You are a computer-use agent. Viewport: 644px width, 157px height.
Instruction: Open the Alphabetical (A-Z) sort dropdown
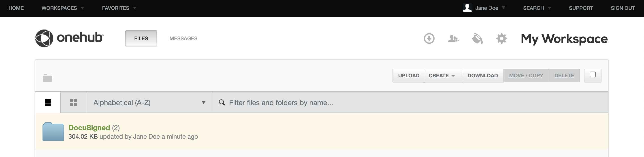point(149,102)
